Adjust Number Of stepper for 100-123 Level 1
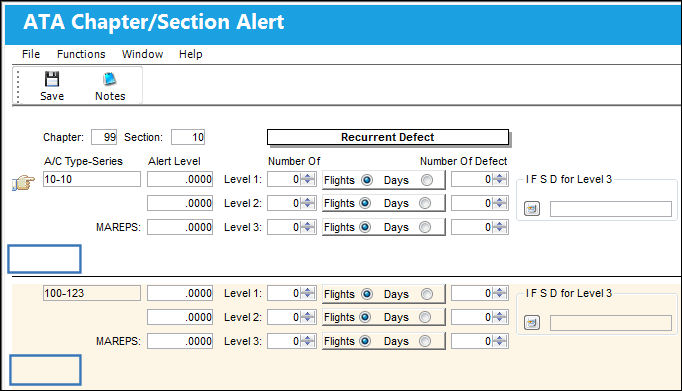 coord(308,293)
